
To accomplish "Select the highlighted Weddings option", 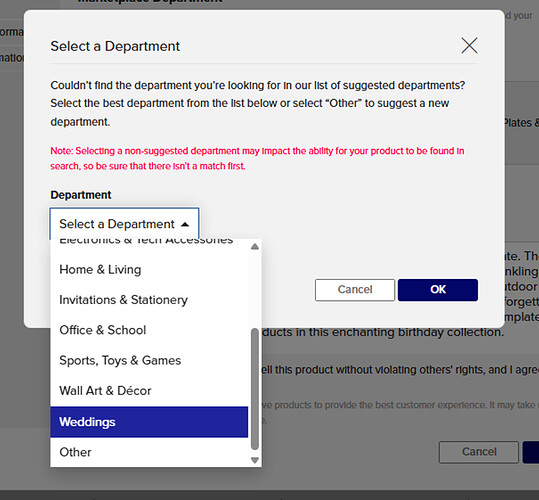I will [x=149, y=422].
